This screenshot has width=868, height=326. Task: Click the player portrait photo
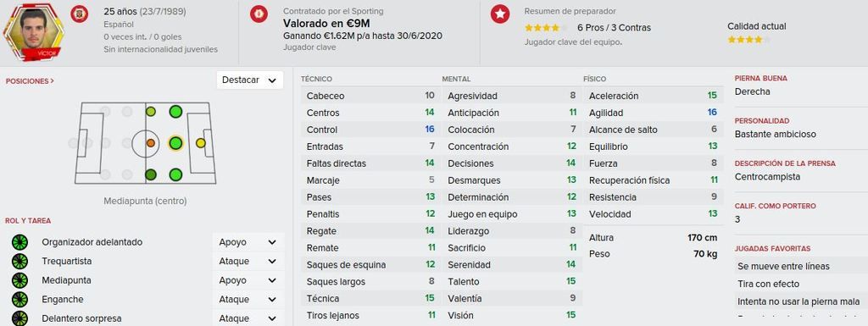pos(33,30)
